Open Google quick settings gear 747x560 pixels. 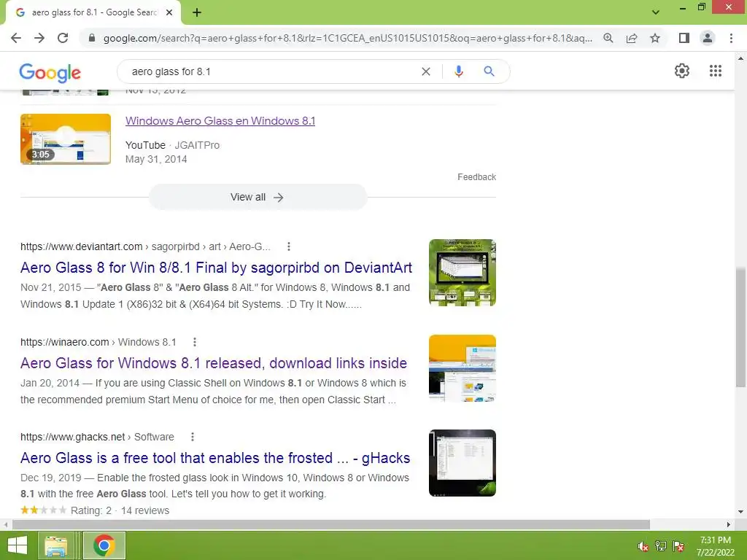tap(682, 71)
